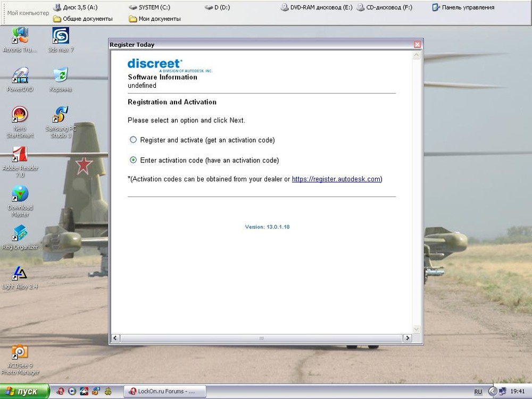The height and width of the screenshot is (399, 532).
Task: Select the Adobe Reader 7.0 desktop icon
Action: coord(20,162)
